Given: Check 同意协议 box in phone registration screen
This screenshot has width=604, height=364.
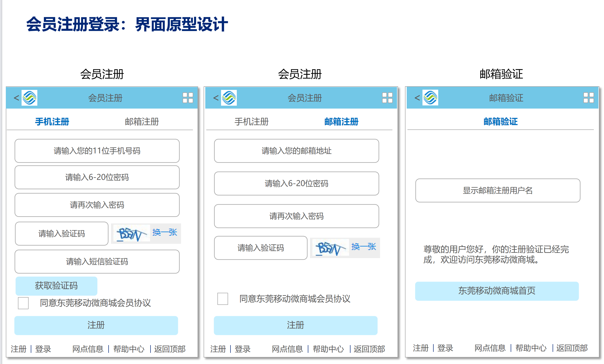Looking at the screenshot, I should point(23,303).
